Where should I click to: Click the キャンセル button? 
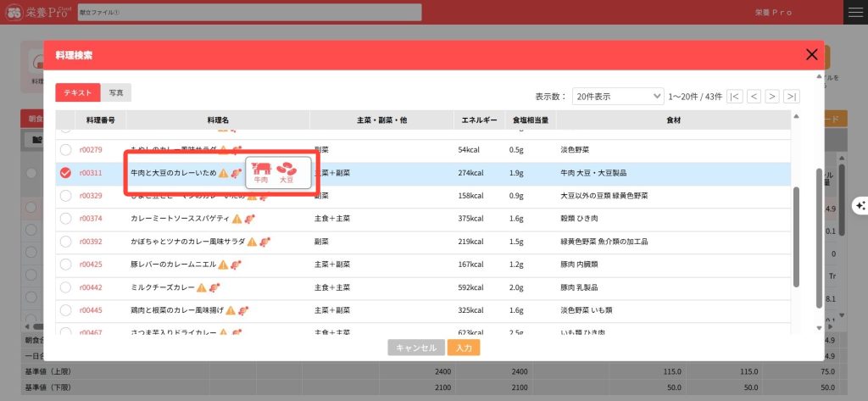click(416, 348)
